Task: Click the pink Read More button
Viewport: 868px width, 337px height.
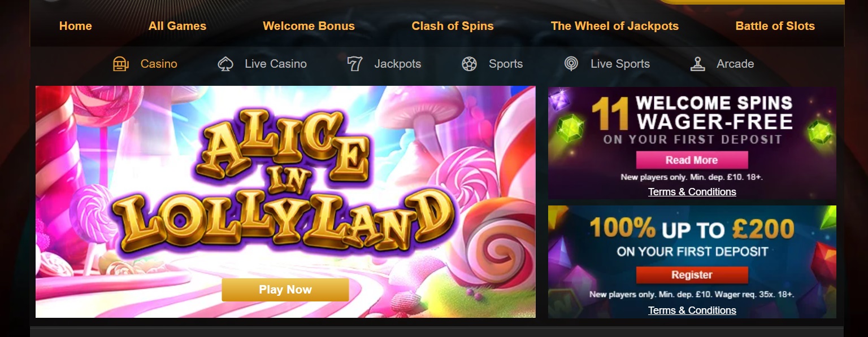Action: coord(692,160)
